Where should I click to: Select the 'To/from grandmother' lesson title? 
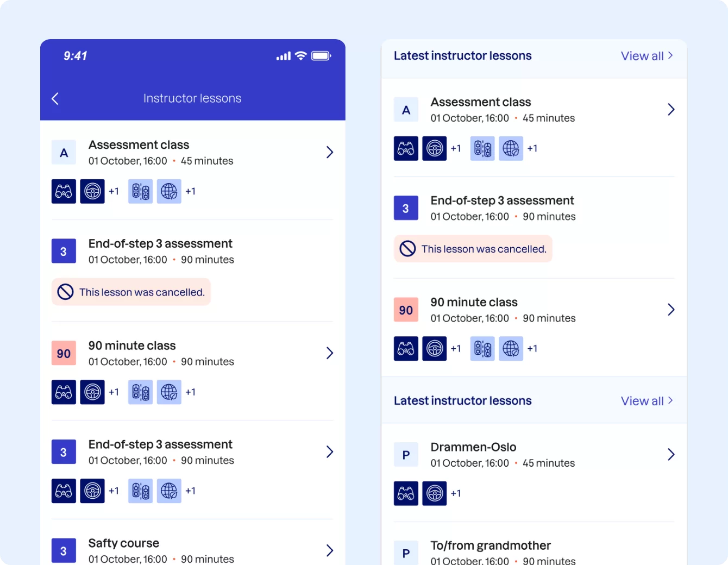(491, 545)
